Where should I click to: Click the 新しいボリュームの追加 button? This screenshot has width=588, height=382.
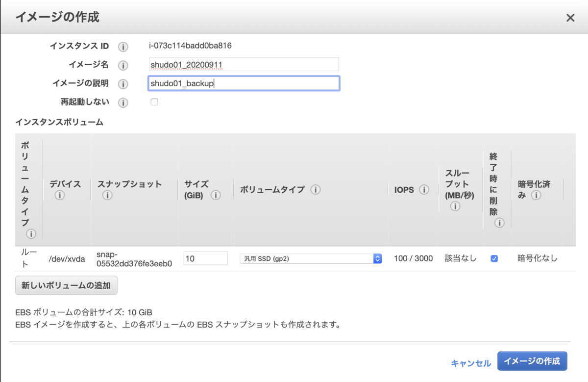pos(66,285)
